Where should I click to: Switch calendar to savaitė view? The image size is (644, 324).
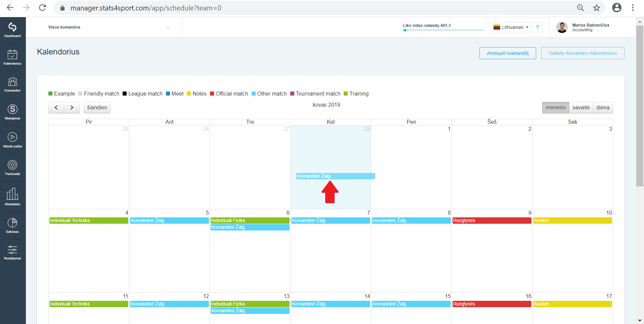point(581,108)
